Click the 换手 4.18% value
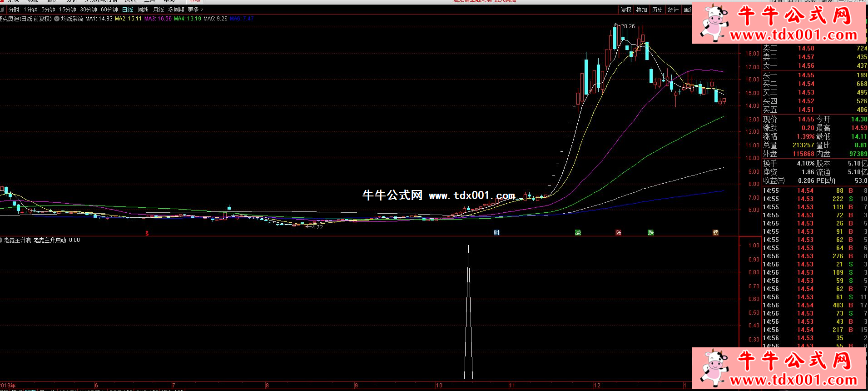This screenshot has width=868, height=391. (806, 163)
